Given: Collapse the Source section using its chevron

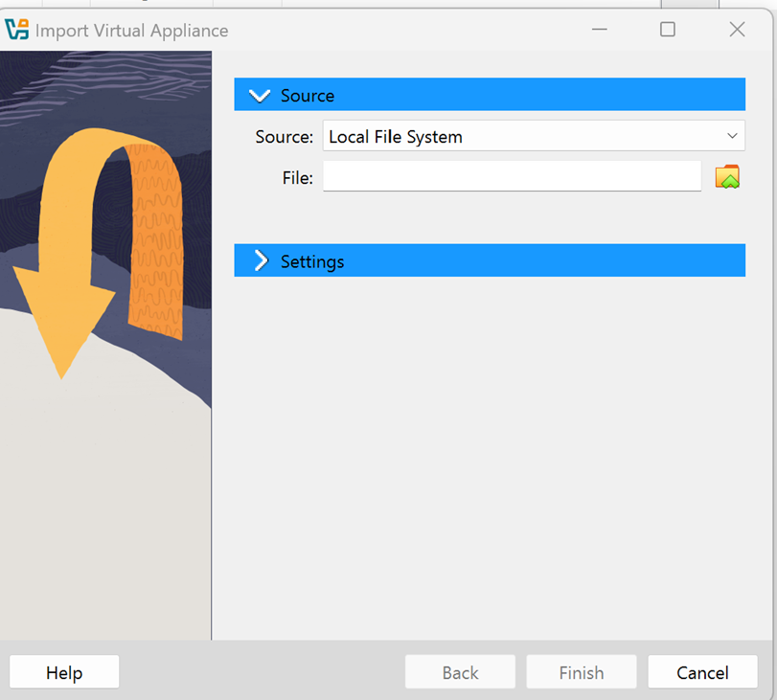Looking at the screenshot, I should click(x=259, y=96).
